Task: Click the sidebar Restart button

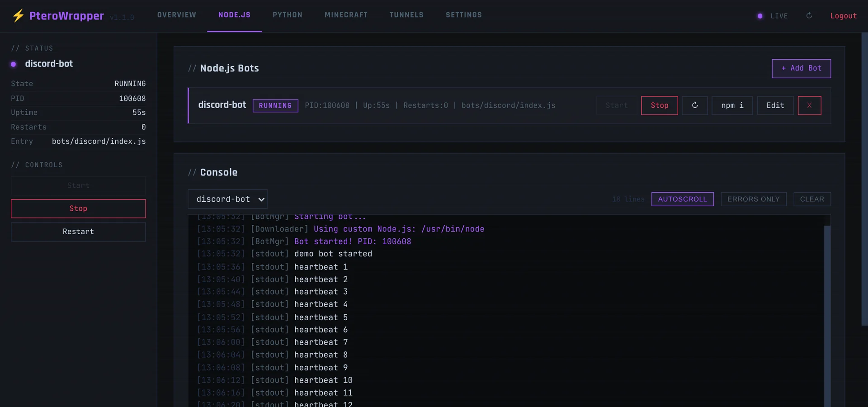Action: click(78, 232)
